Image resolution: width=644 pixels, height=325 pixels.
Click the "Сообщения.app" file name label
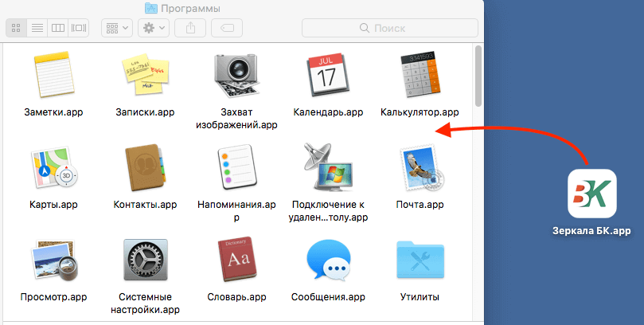pos(328,297)
